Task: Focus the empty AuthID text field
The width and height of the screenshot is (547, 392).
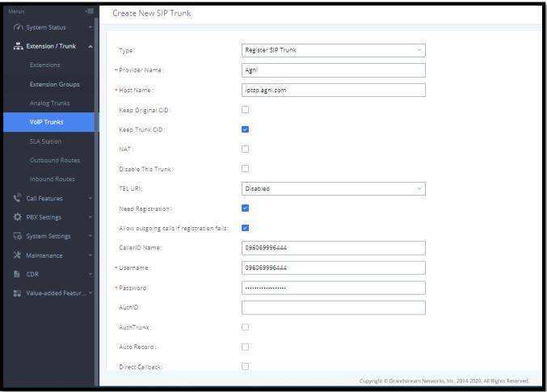Action: (x=333, y=307)
